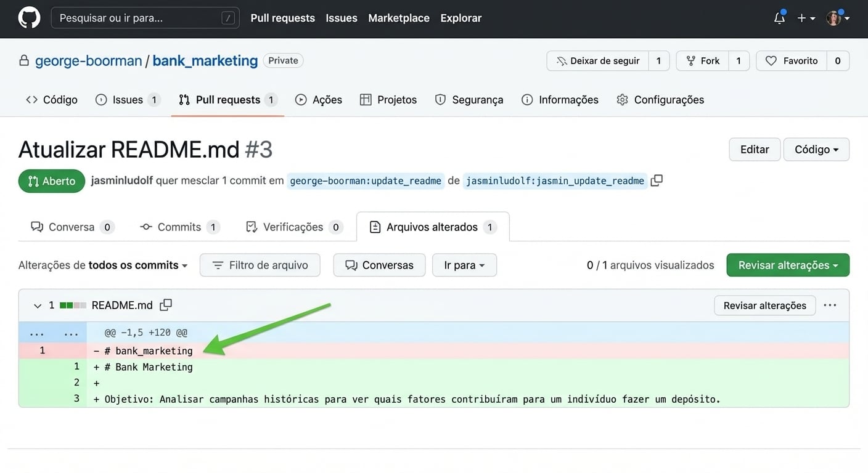Click the Filtro de arquivo button
The image size is (868, 473).
click(x=260, y=265)
